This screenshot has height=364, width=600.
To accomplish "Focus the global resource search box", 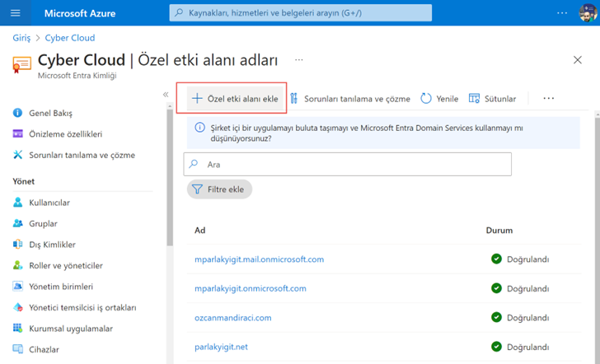I will tap(300, 13).
